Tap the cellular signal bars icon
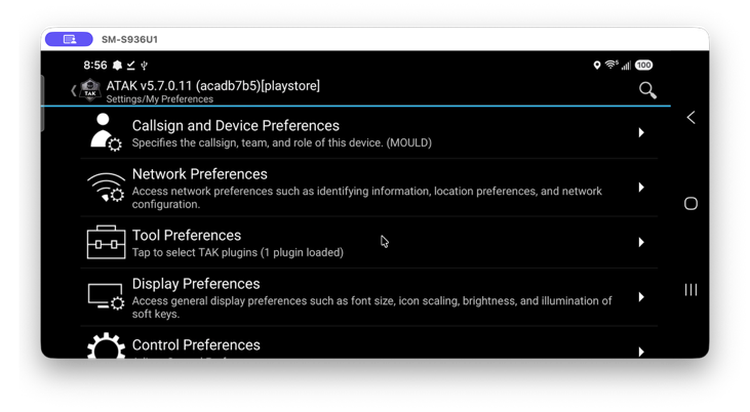The height and width of the screenshot is (412, 750). click(x=626, y=66)
